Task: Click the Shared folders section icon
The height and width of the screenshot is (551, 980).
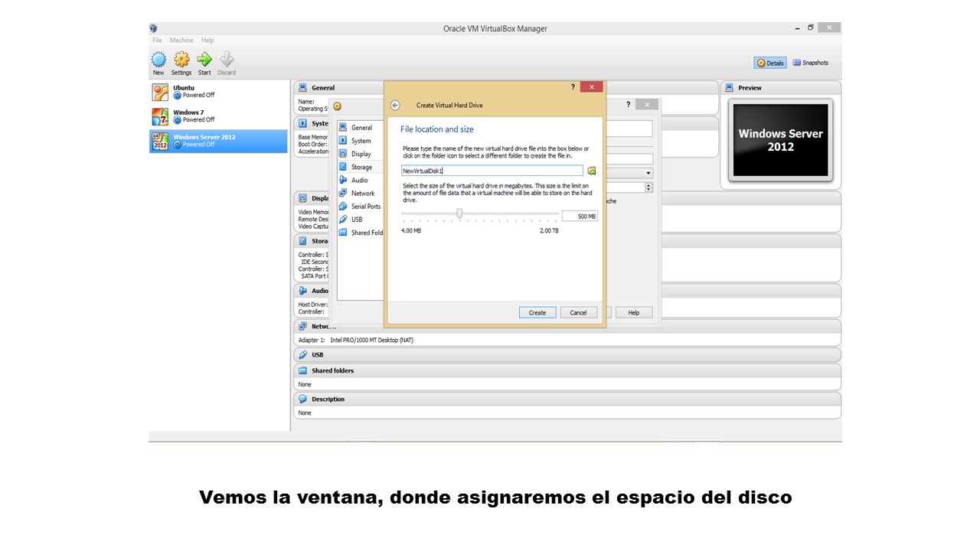Action: 303,370
